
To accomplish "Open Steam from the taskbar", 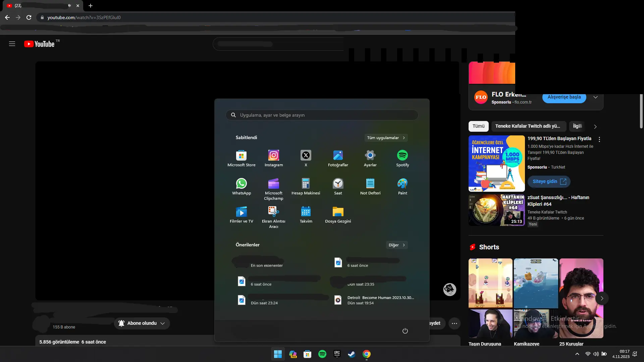I will [352, 354].
